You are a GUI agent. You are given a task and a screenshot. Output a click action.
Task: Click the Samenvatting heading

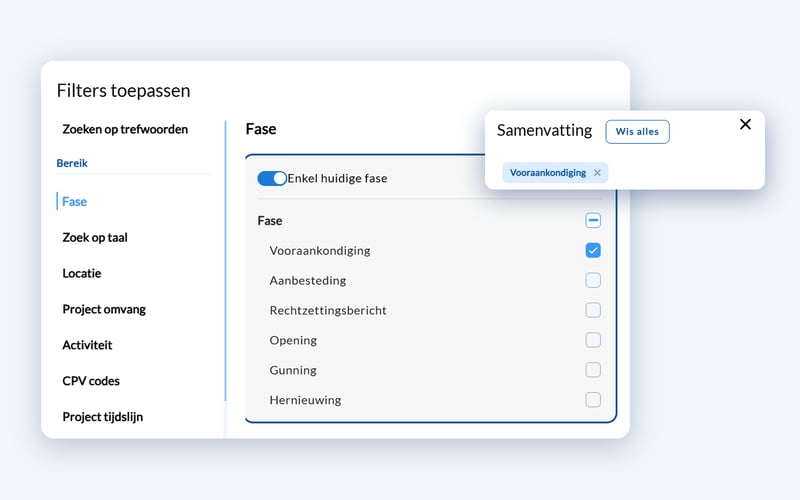544,131
